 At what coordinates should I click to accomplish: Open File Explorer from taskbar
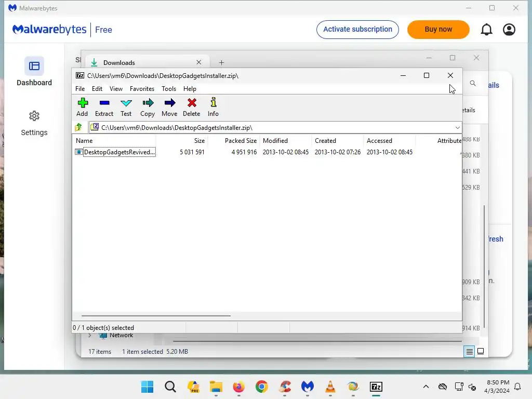pos(216,387)
